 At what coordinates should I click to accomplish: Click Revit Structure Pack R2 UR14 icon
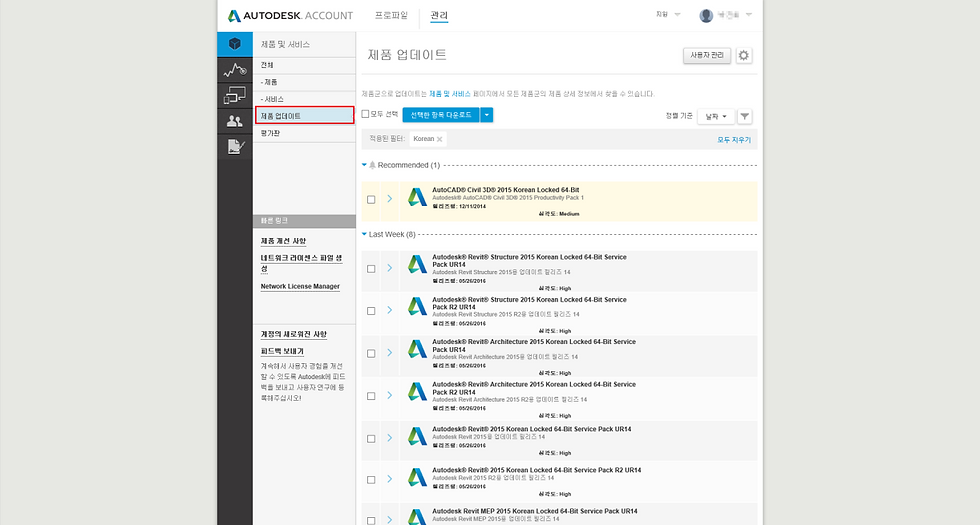click(418, 307)
